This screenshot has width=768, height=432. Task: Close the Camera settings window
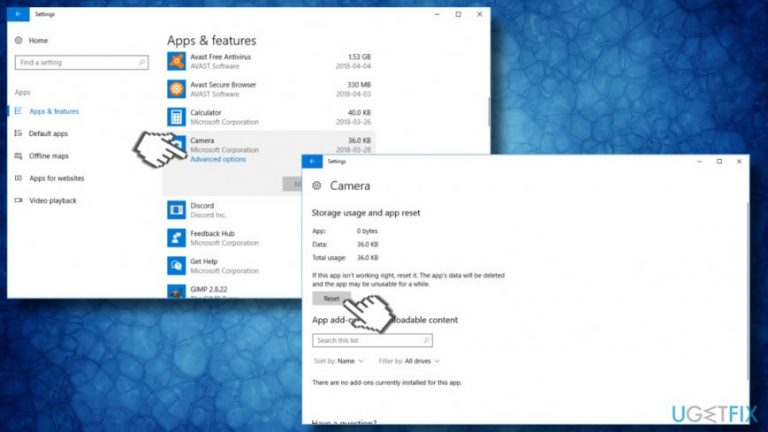(x=739, y=161)
